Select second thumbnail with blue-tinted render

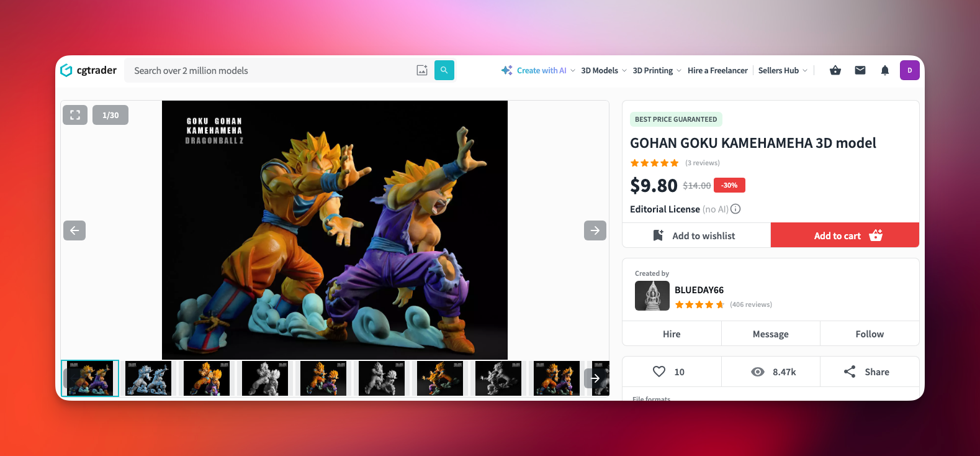[148, 378]
